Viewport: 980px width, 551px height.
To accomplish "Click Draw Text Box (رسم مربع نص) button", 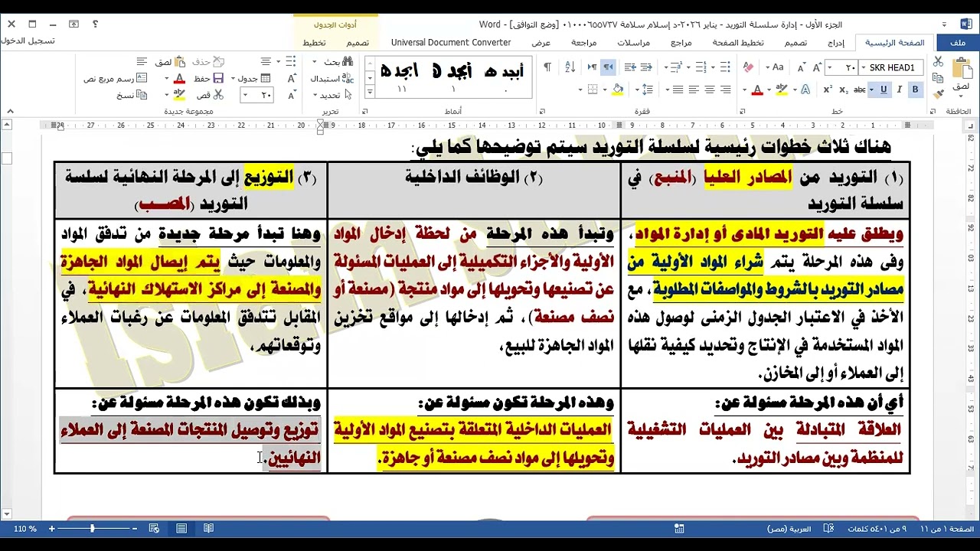I will (115, 79).
